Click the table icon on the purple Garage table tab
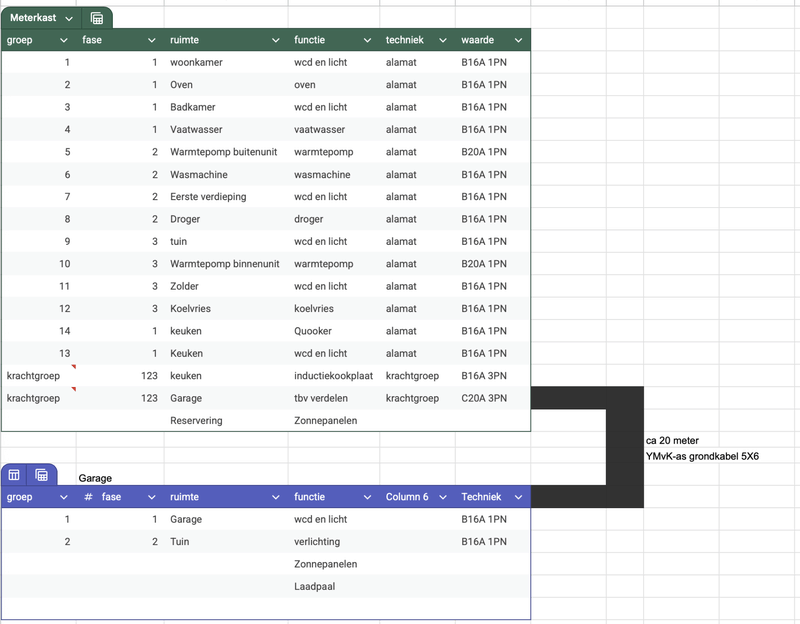800x624 pixels. tap(15, 475)
